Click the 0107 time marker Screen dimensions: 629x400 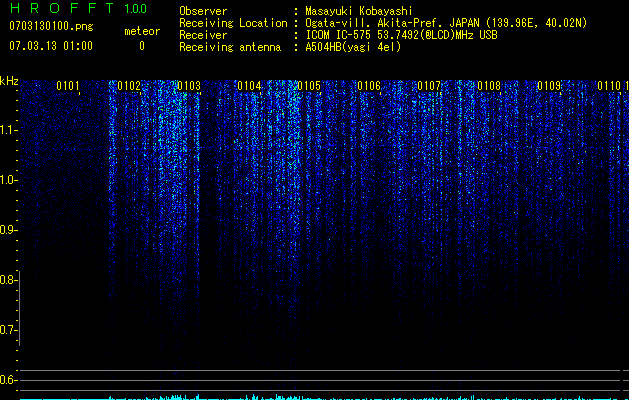pyautogui.click(x=429, y=86)
